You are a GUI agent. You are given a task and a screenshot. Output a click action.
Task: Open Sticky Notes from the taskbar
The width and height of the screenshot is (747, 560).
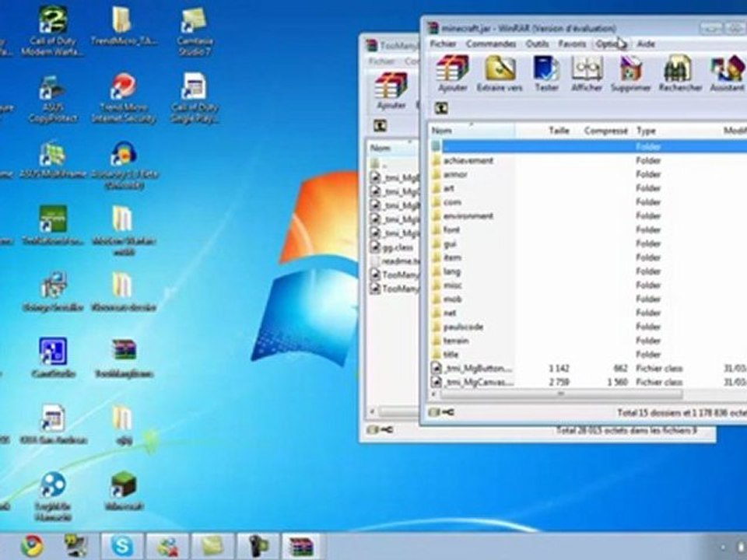tap(212, 546)
